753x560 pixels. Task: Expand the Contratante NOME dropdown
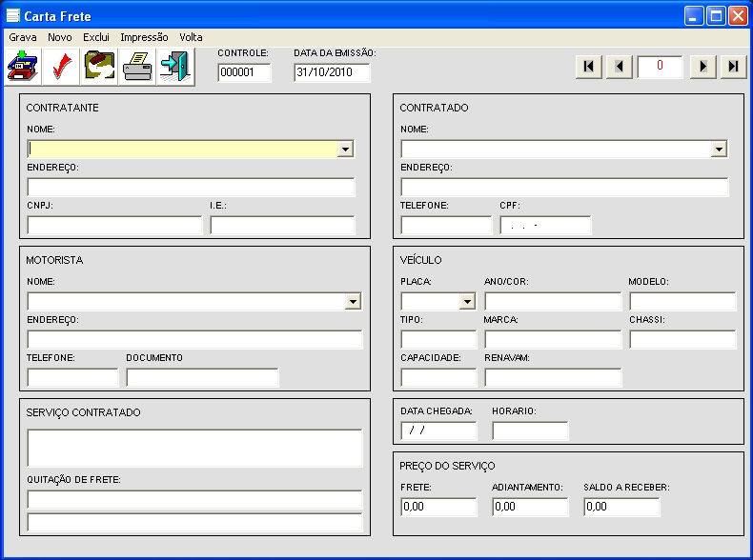345,150
